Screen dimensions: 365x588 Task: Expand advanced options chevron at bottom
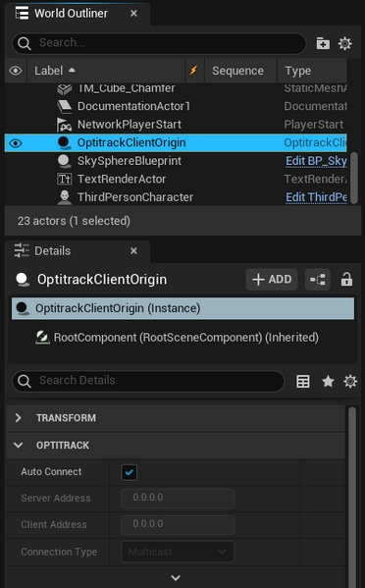click(176, 577)
